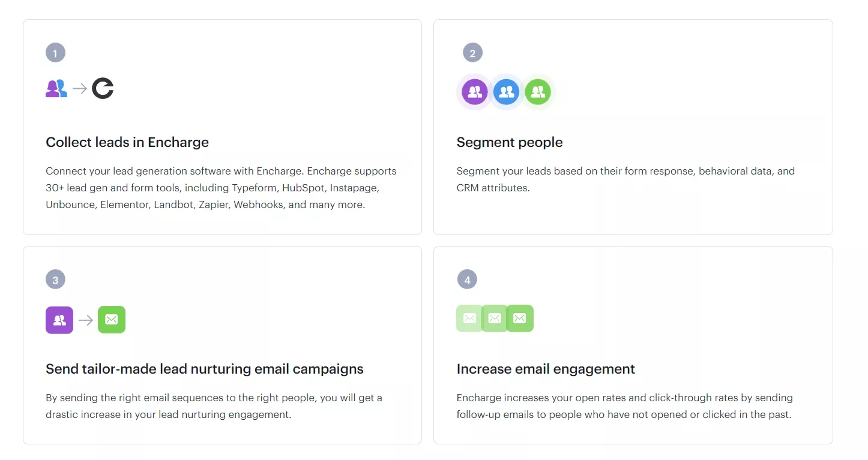Screen dimensions: 868x460
Task: Click the blue circle segment icon
Action: [x=507, y=92]
